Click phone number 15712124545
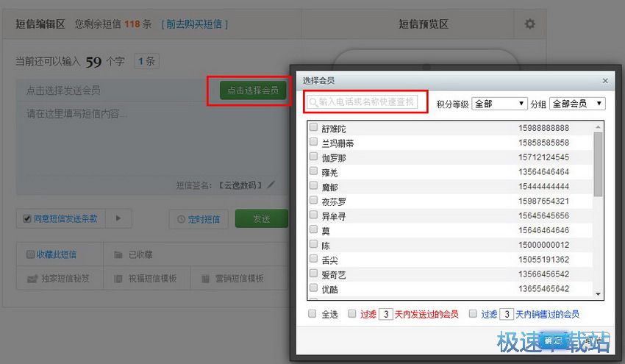This screenshot has width=625, height=364. [543, 157]
